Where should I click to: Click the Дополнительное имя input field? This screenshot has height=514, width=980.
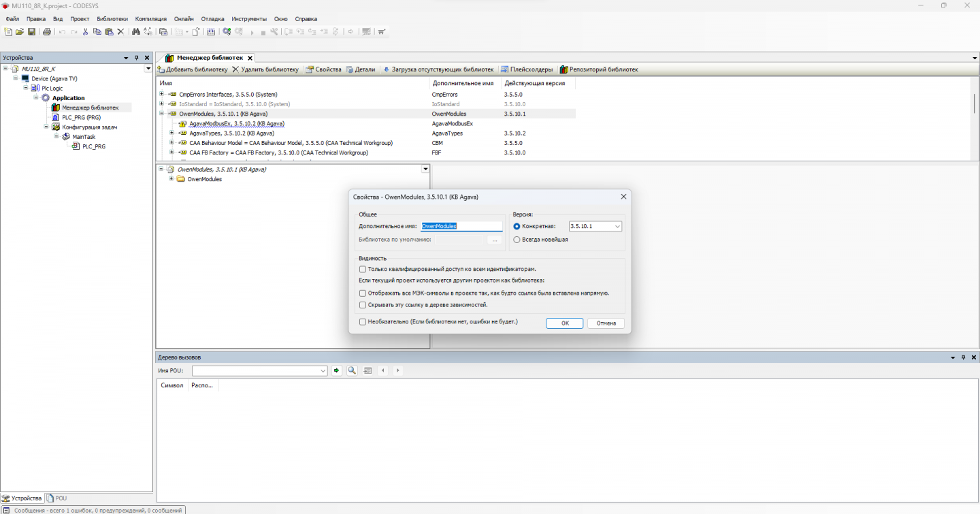pyautogui.click(x=461, y=226)
